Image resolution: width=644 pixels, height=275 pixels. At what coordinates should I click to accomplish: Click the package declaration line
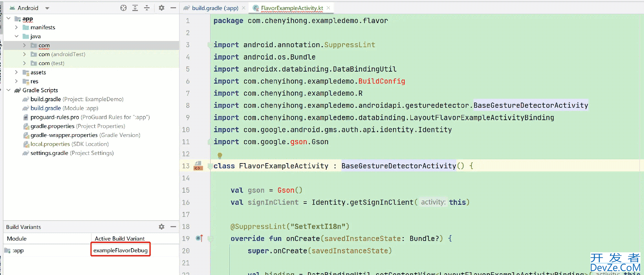301,21
